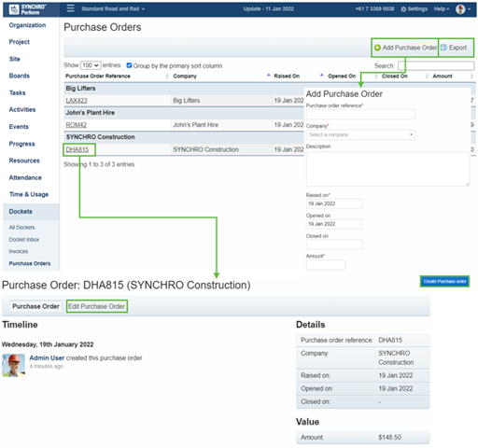This screenshot has width=478, height=448.
Task: Click the Big Lifters group header
Action: (x=80, y=89)
